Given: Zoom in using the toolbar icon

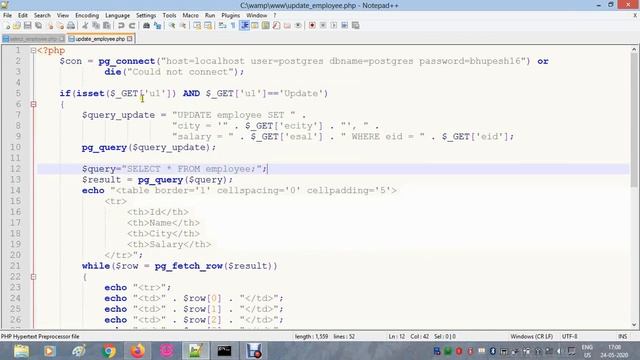Looking at the screenshot, I should coord(172,26).
